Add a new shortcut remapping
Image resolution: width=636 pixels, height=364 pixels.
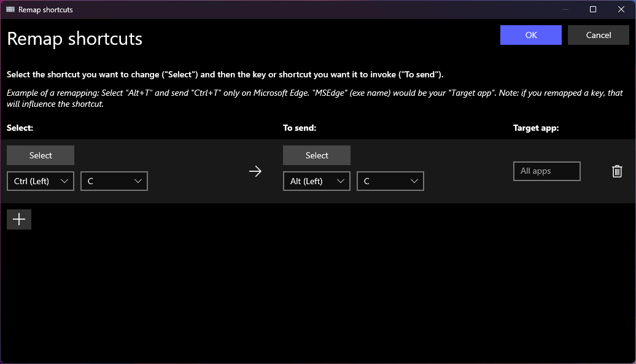18,219
